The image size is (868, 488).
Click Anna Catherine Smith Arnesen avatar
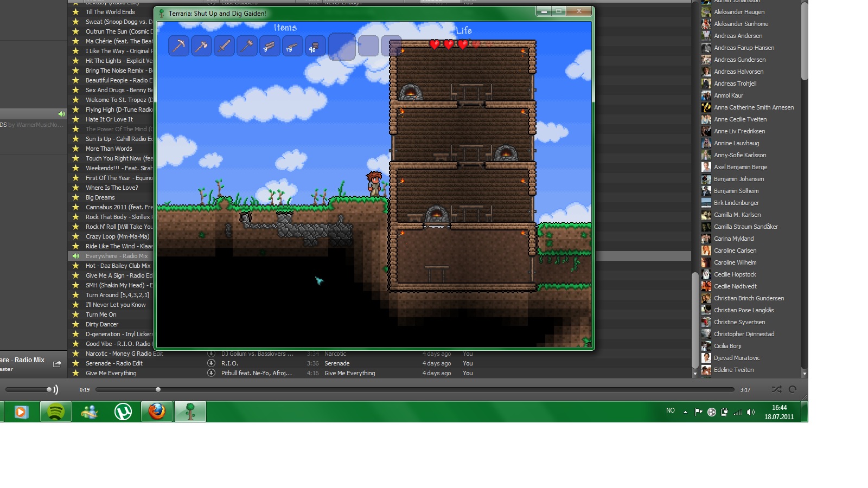tap(706, 107)
